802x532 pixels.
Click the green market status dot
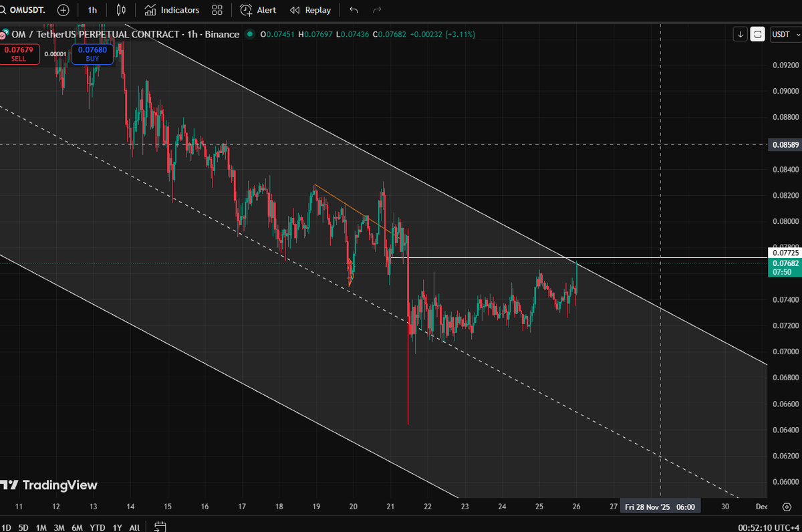[x=250, y=34]
